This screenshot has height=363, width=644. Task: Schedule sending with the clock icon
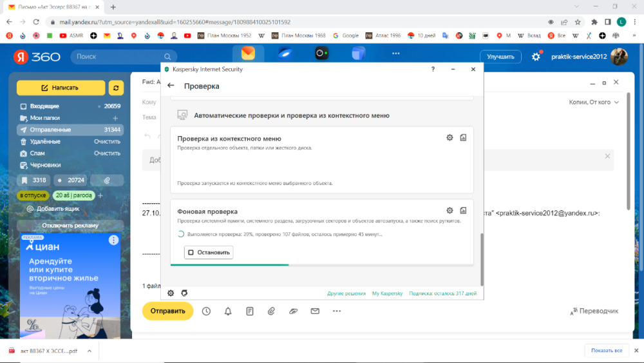[206, 311]
